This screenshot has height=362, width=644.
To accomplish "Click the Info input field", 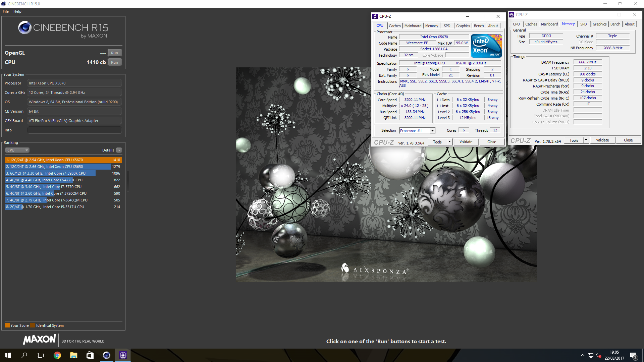I will [x=74, y=130].
